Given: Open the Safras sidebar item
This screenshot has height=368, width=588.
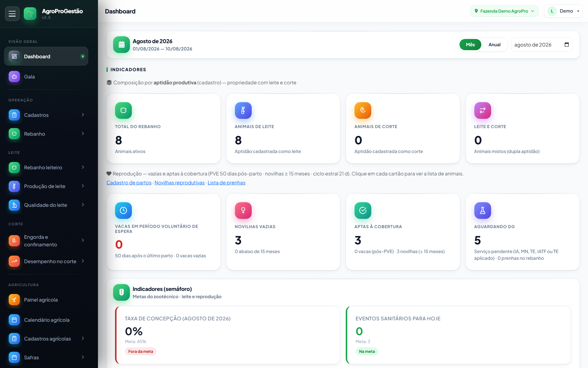Looking at the screenshot, I should pyautogui.click(x=46, y=357).
